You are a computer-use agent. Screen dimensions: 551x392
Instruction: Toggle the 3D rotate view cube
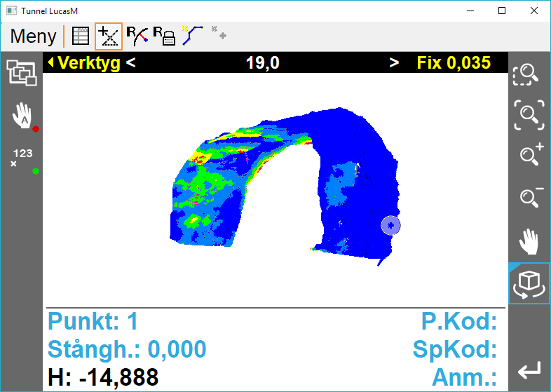pyautogui.click(x=529, y=284)
